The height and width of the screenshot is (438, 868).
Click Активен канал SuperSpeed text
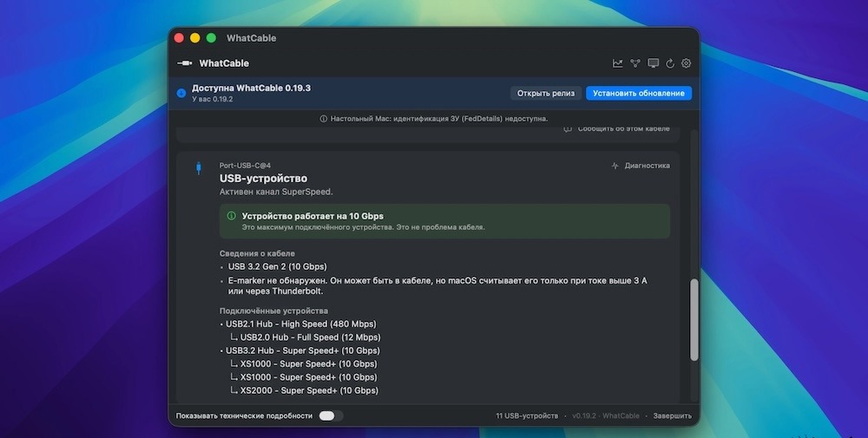[276, 192]
